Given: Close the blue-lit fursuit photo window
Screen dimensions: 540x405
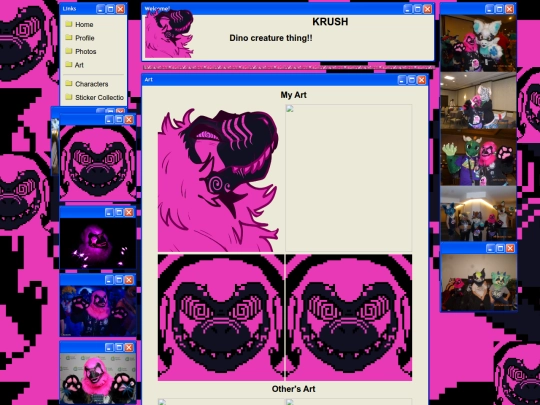Looking at the screenshot, I should (x=128, y=280).
